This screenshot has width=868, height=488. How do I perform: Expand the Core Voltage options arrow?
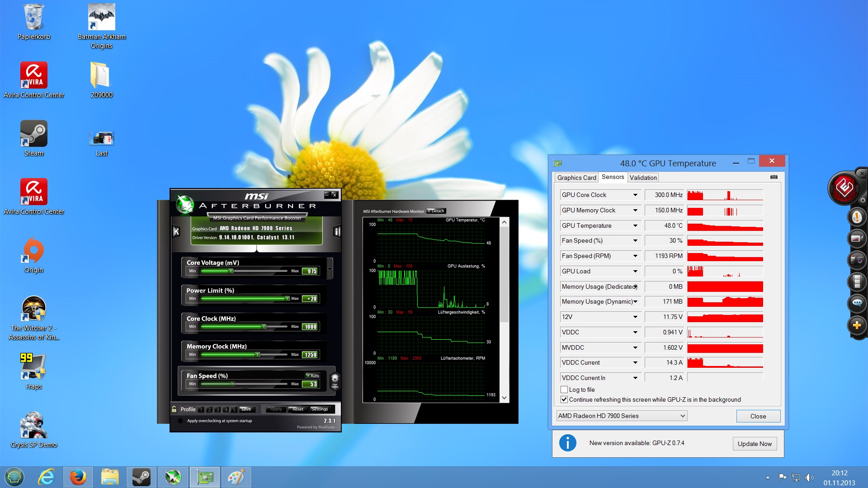coord(330,269)
